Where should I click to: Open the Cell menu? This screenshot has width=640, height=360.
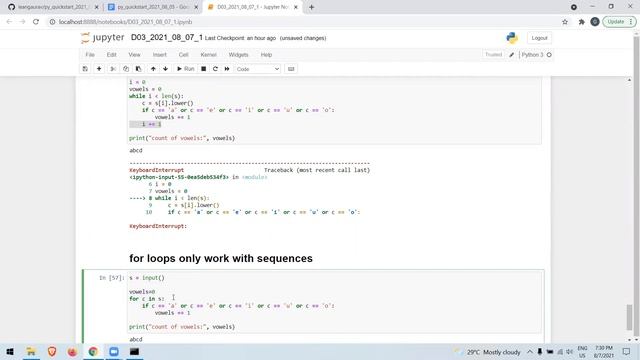tap(183, 55)
